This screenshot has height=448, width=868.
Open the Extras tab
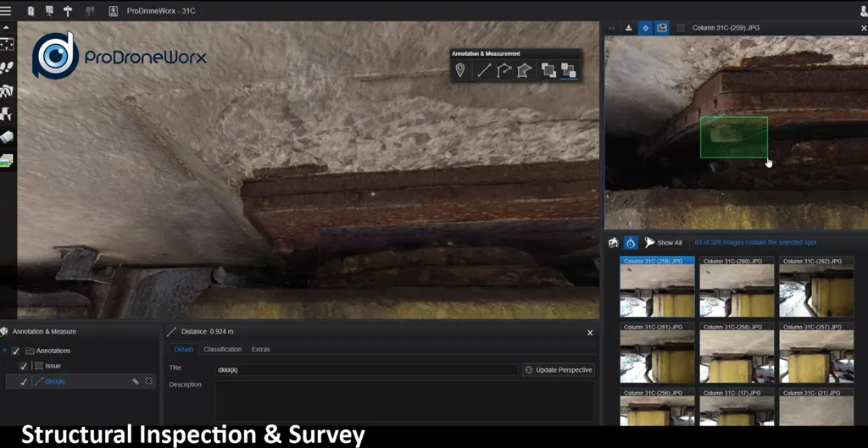[x=260, y=349]
